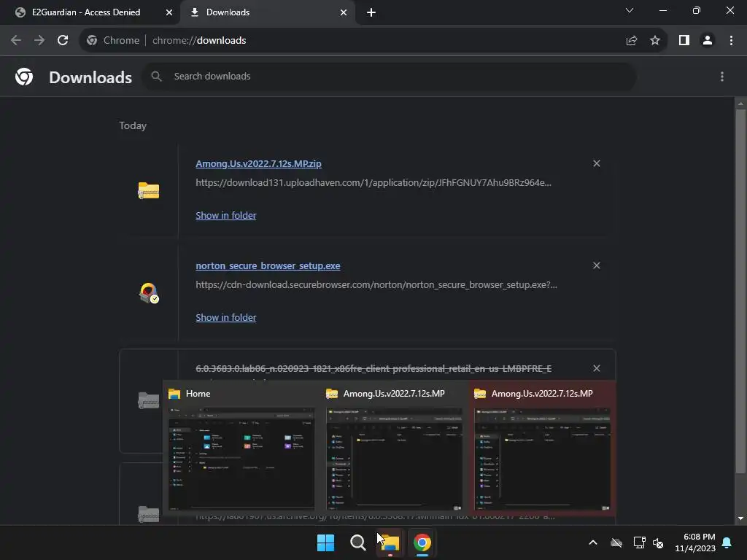Image resolution: width=747 pixels, height=560 pixels.
Task: Open the Chrome profile menu
Action: click(x=708, y=41)
